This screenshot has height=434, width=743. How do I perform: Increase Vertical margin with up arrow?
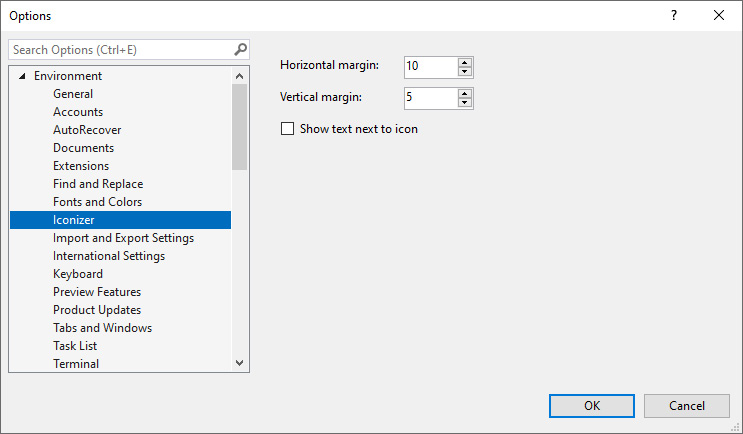[x=465, y=94]
